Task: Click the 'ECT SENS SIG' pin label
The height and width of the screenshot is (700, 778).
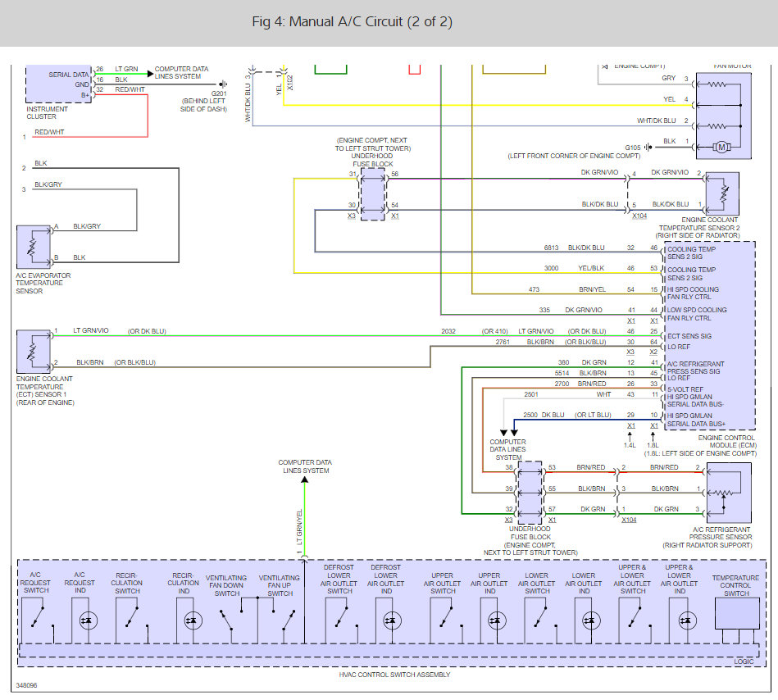Action: [689, 336]
